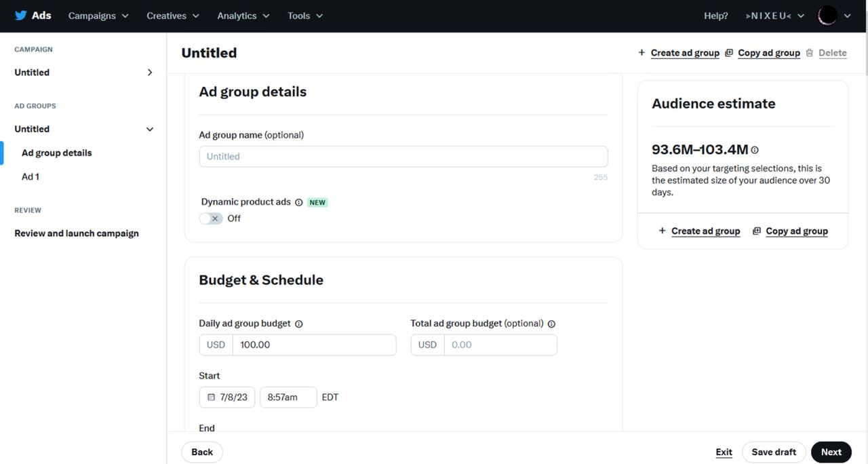Open the Creatives dropdown menu

(x=173, y=16)
